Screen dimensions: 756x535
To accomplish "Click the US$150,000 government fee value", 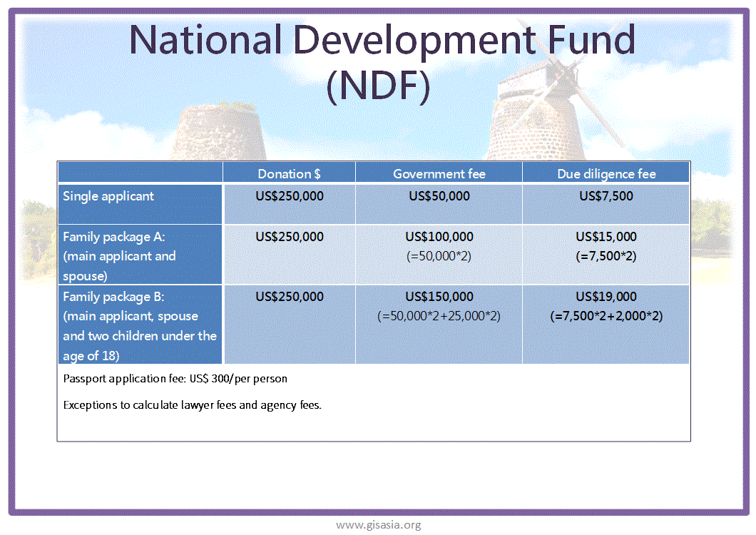I will (x=439, y=297).
